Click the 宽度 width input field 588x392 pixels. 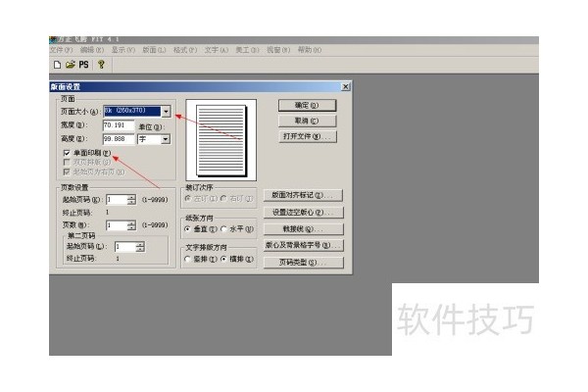tap(119, 125)
